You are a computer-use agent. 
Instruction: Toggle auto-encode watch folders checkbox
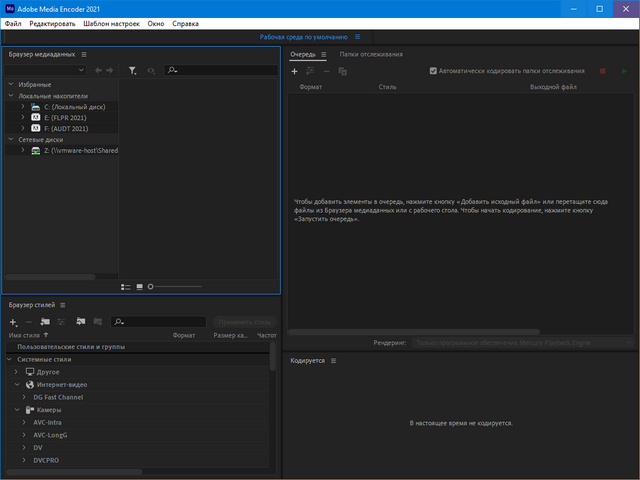(x=432, y=71)
